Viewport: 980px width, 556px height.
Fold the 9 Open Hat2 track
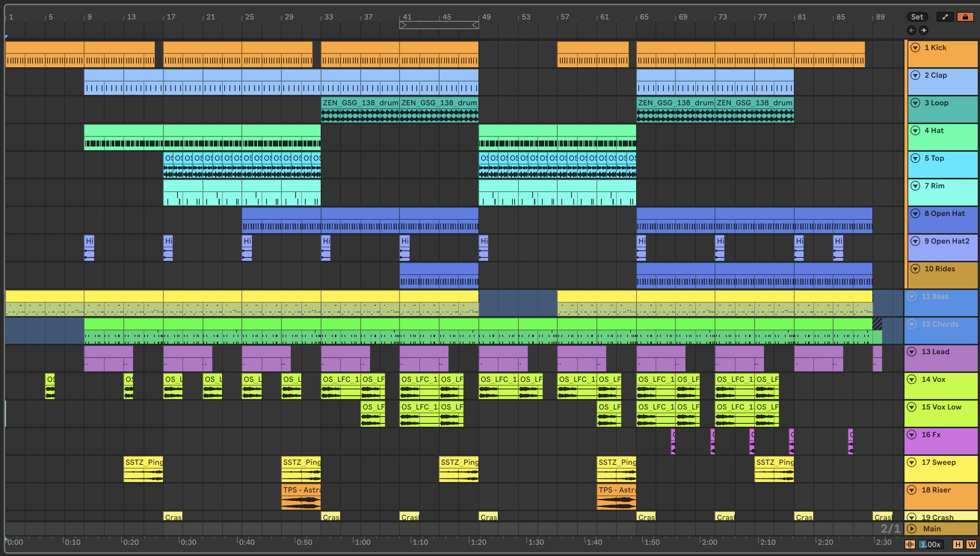click(x=915, y=241)
